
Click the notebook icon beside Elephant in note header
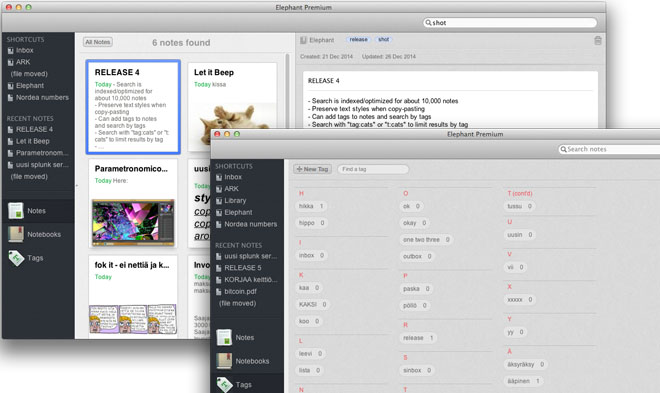pos(303,40)
